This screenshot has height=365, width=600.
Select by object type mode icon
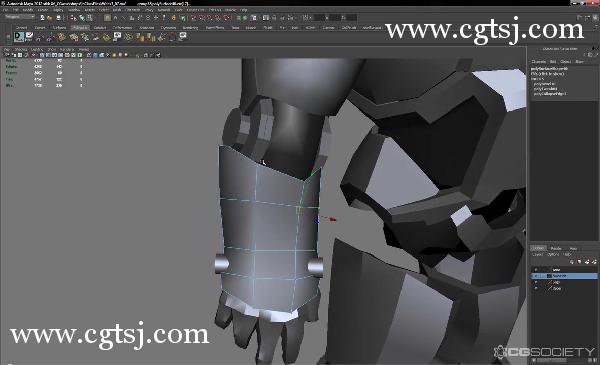pos(82,18)
